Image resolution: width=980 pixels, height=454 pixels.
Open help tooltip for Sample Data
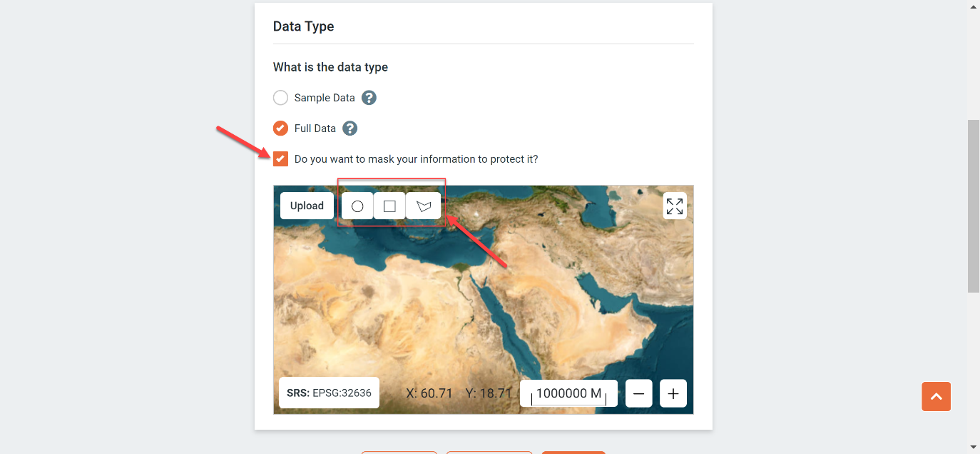point(369,98)
